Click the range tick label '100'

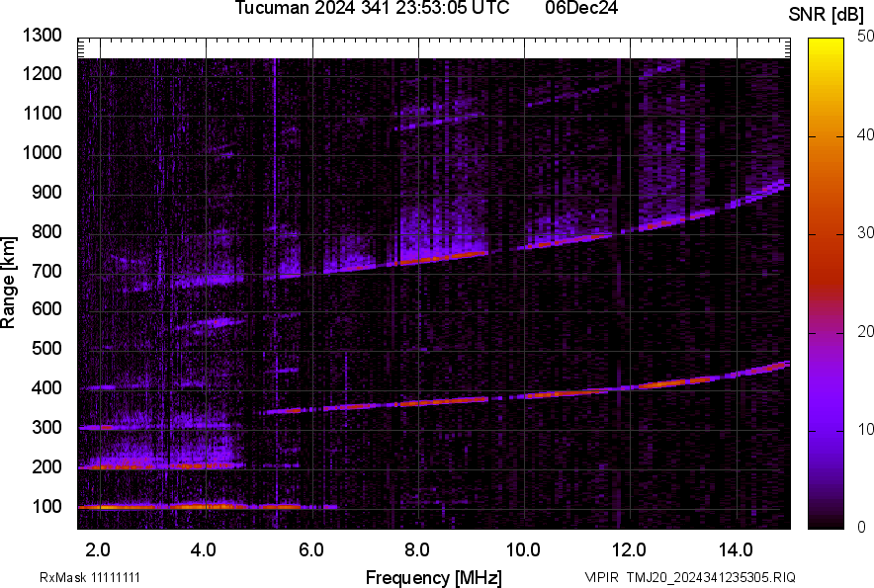[46, 506]
